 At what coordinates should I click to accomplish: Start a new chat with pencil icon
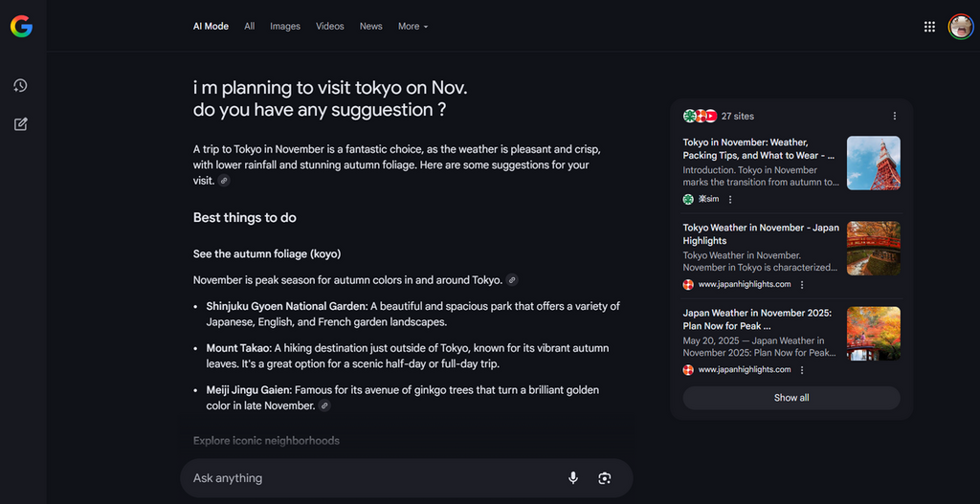21,124
